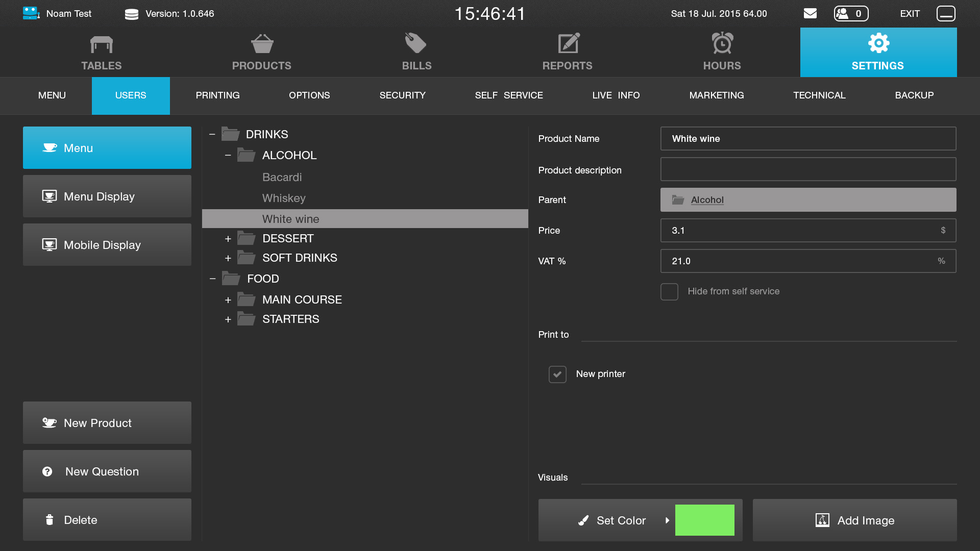980x551 pixels.
Task: Click the New Product button
Action: 107,423
